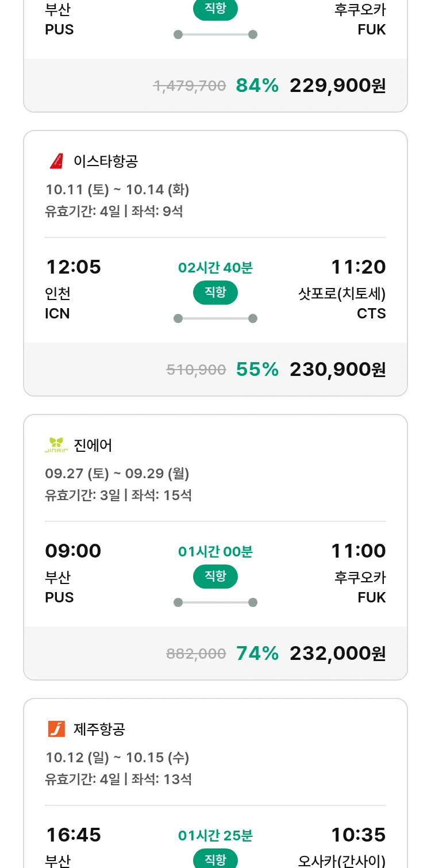Open the 이스타항공 airline name
This screenshot has width=431, height=868.
tap(106, 162)
